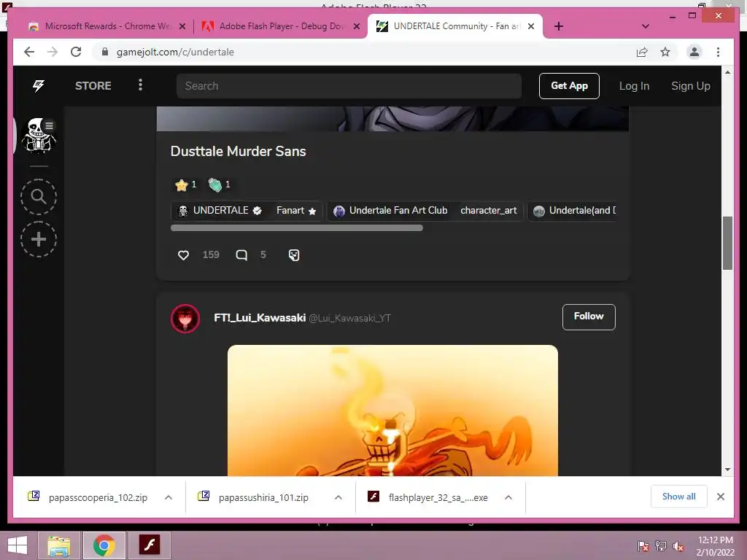Open the FT!_Lui_Kawasaki username link
This screenshot has height=560, width=747.
[x=260, y=318]
